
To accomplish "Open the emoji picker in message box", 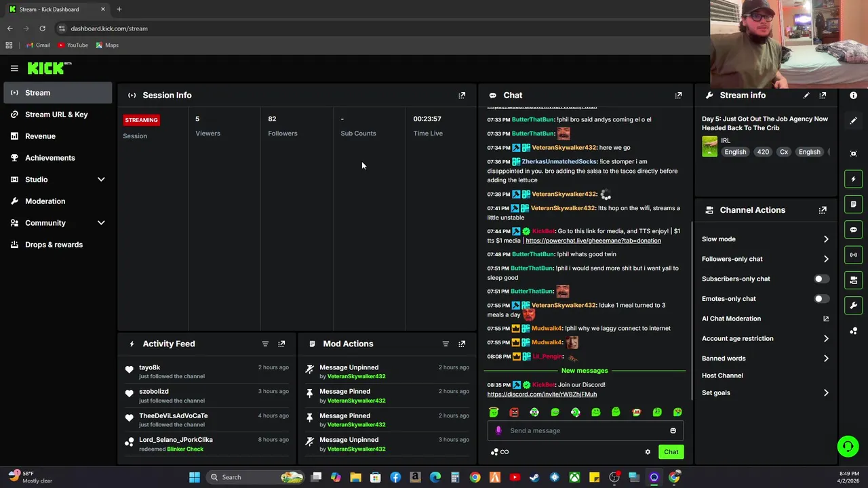I will pos(673,430).
